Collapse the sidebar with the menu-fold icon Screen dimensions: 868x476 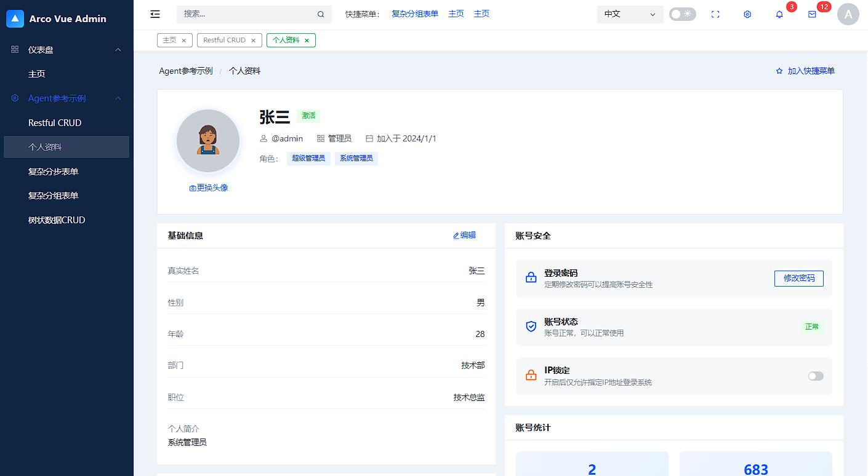point(155,14)
